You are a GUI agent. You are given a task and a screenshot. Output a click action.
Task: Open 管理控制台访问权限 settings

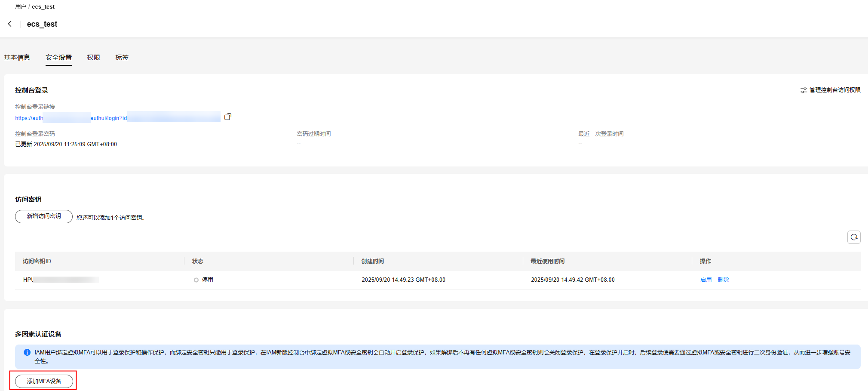pos(830,90)
